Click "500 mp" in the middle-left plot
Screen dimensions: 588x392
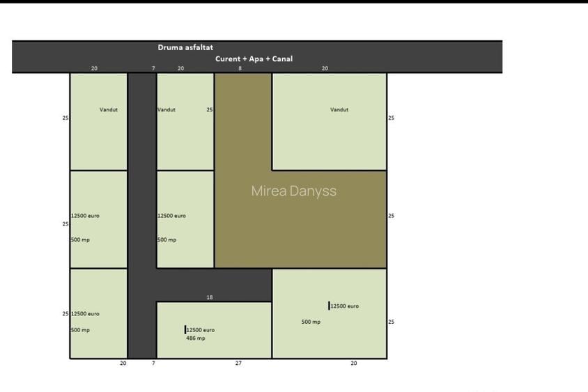pos(81,240)
